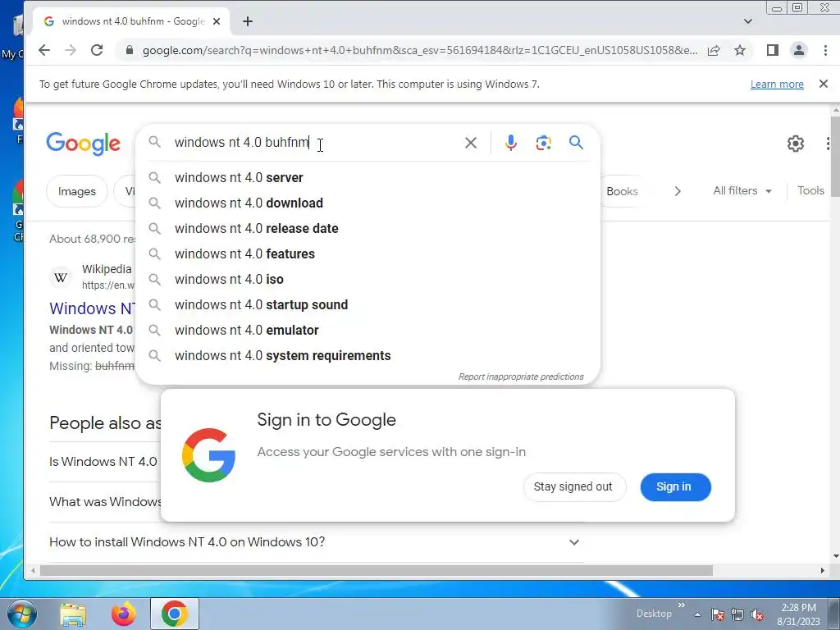Image resolution: width=840 pixels, height=630 pixels.
Task: Bookmark this page with the star icon
Action: pyautogui.click(x=740, y=50)
